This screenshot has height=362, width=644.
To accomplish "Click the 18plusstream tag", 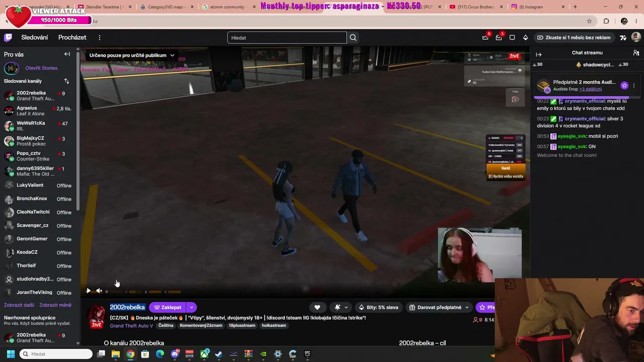I will click(x=242, y=326).
